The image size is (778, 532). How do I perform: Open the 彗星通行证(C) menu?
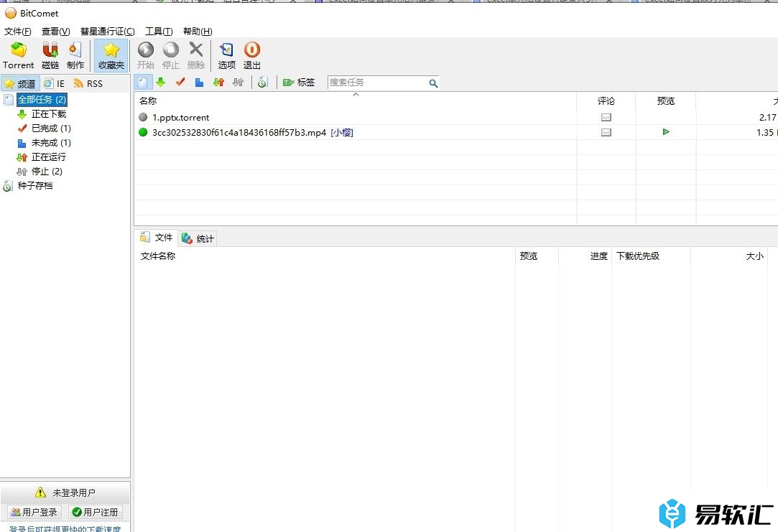coord(107,32)
